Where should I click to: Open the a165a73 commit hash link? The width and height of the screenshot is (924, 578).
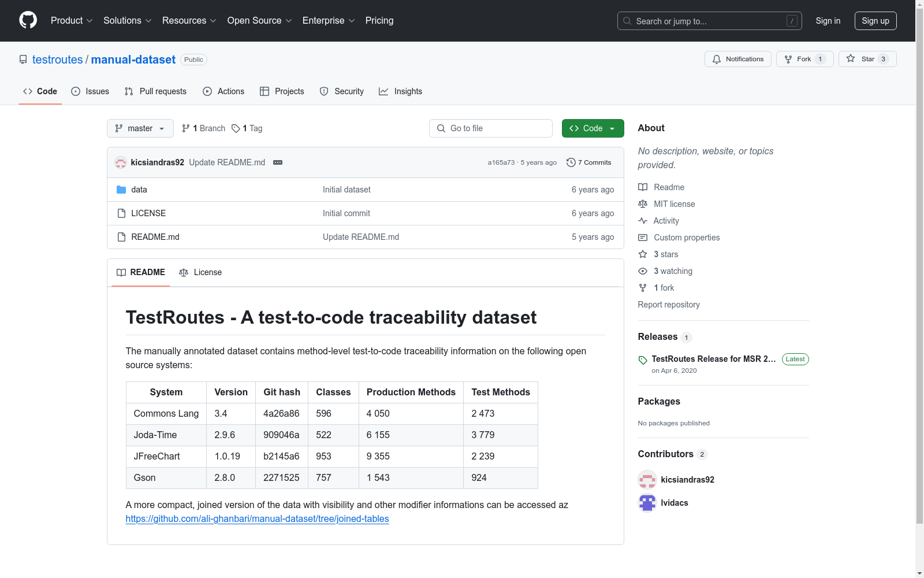pyautogui.click(x=501, y=162)
